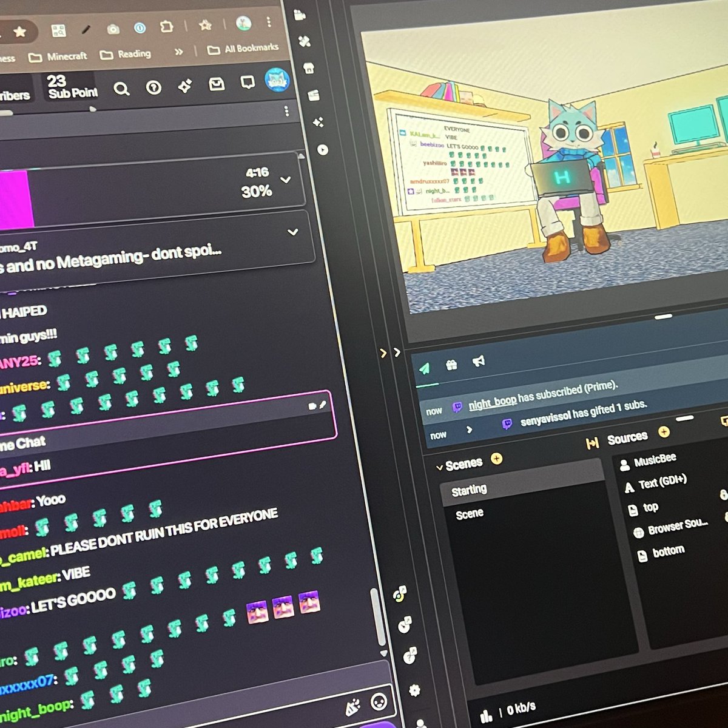
Task: Open the All Bookmarks folder
Action: point(243,49)
